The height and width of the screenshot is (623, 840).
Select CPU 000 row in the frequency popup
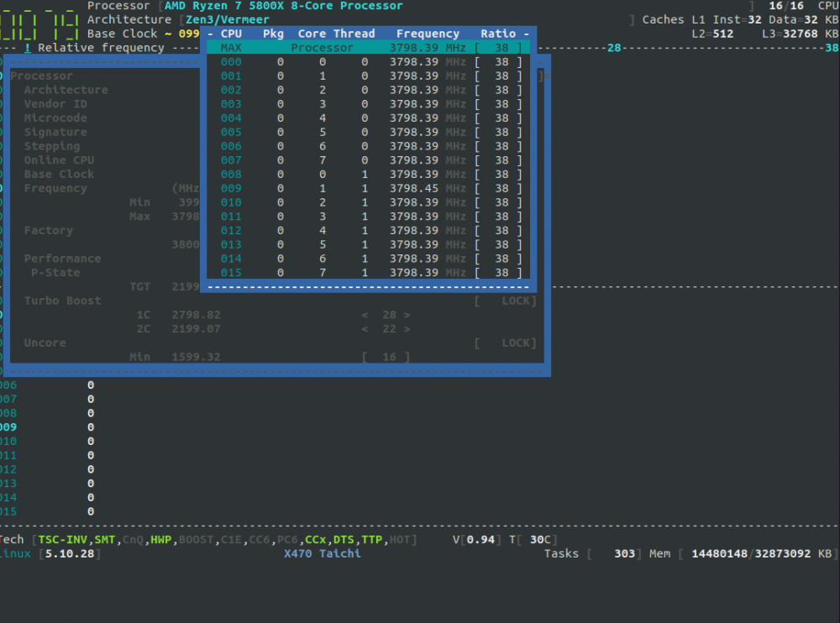tap(369, 61)
